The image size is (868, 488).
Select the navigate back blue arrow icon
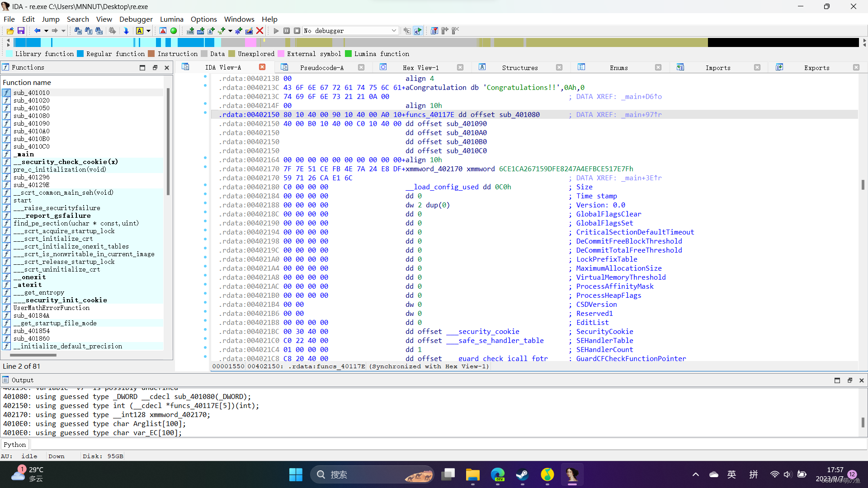point(38,31)
